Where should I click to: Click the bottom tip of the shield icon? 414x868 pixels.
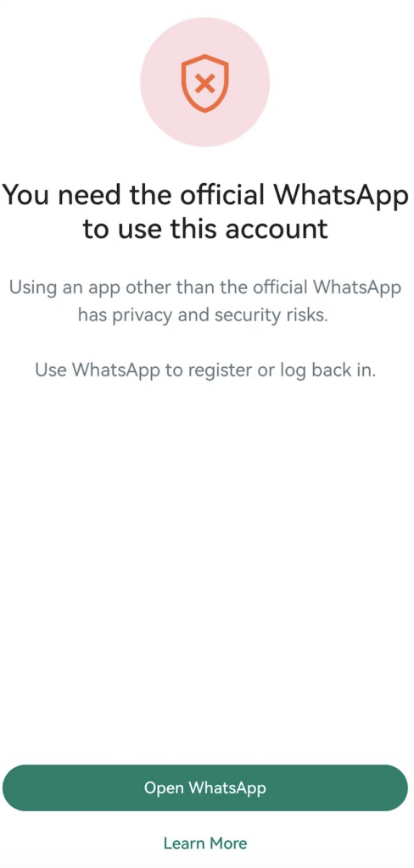point(205,109)
